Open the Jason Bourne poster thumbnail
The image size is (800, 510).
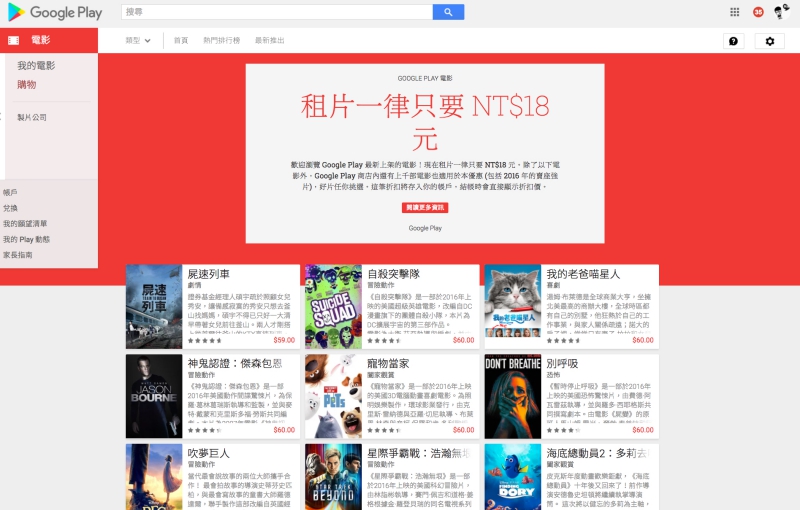point(154,396)
